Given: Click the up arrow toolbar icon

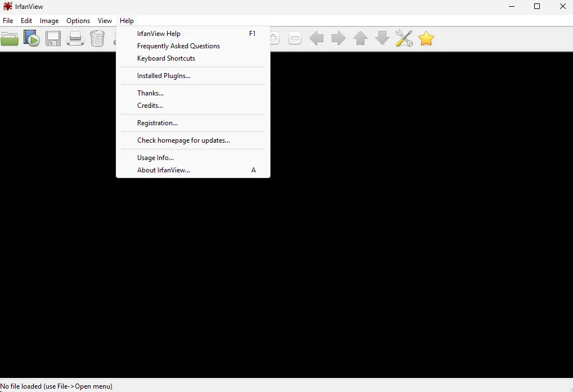Looking at the screenshot, I should (360, 39).
